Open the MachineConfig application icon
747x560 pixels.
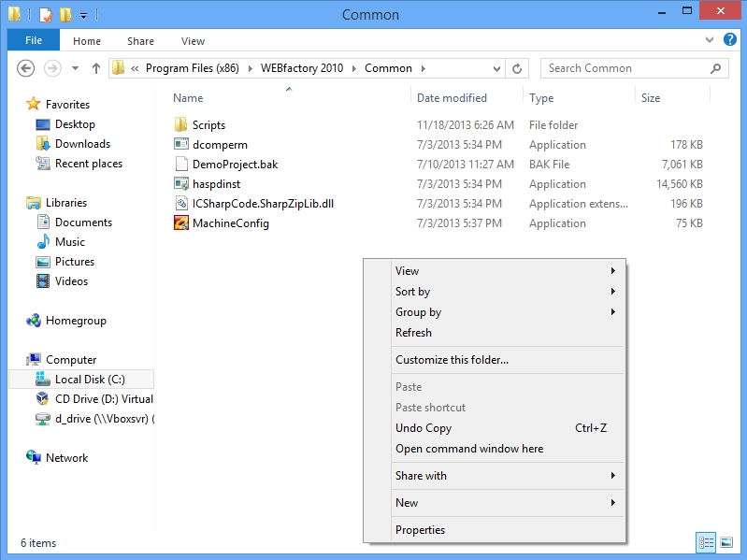(x=181, y=223)
